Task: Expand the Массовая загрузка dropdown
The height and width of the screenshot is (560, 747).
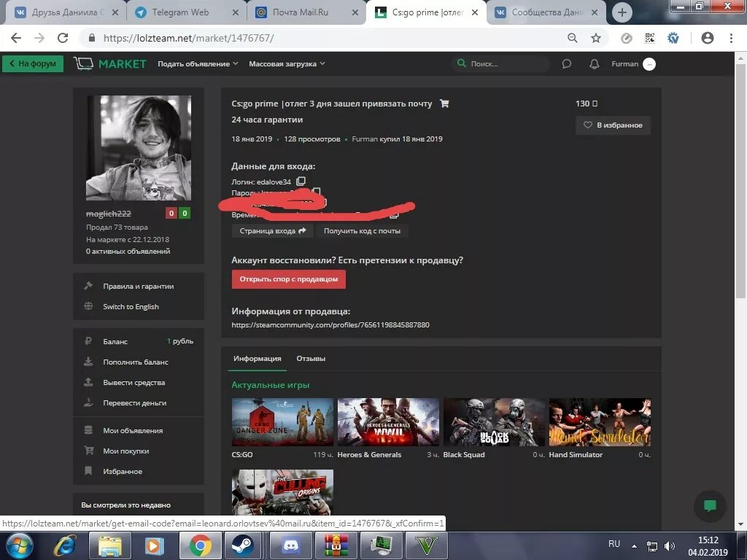Action: (x=287, y=64)
